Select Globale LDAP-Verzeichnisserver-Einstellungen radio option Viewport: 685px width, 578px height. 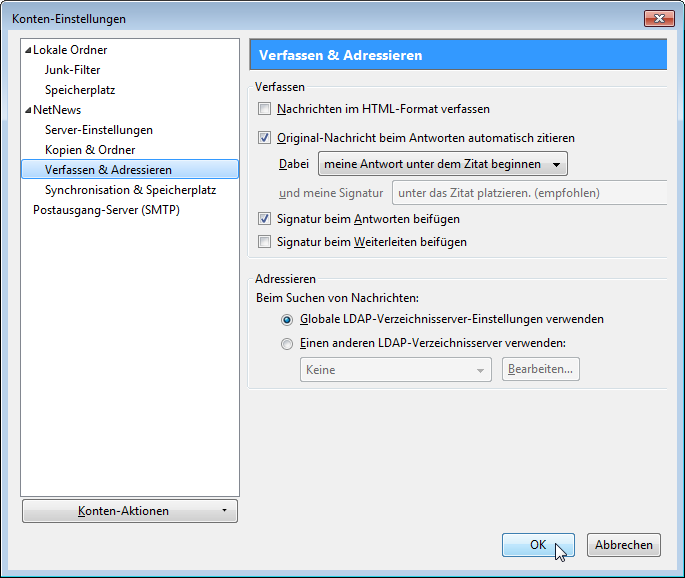[287, 320]
